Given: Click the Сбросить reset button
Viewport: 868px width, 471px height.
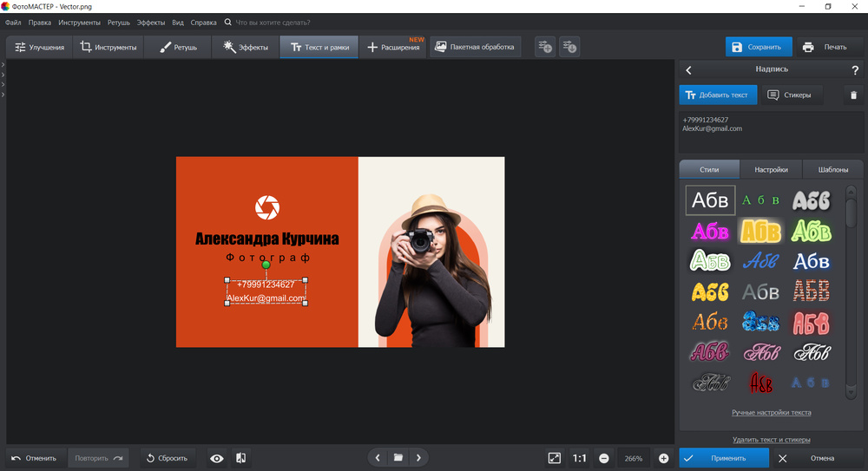Looking at the screenshot, I should [168, 458].
